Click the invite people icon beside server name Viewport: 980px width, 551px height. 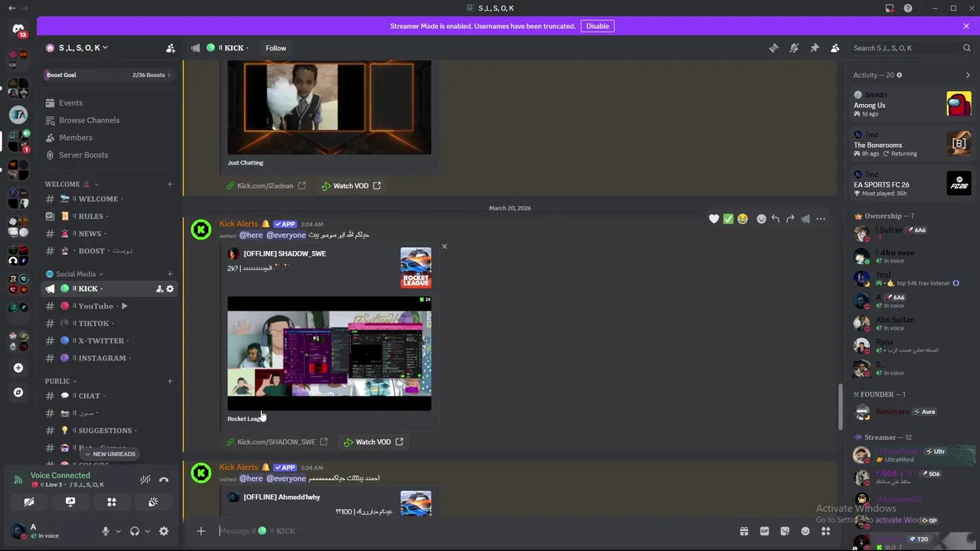pyautogui.click(x=170, y=47)
